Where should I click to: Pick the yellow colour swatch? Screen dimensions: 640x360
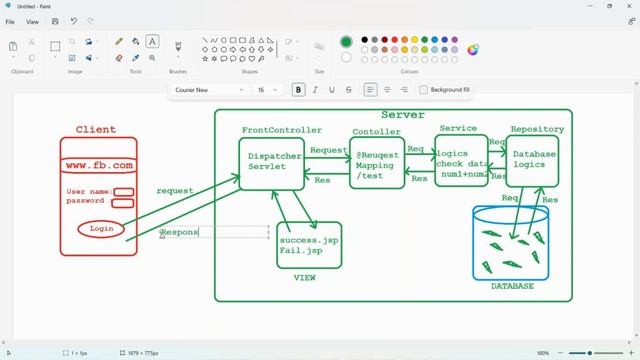(x=415, y=40)
